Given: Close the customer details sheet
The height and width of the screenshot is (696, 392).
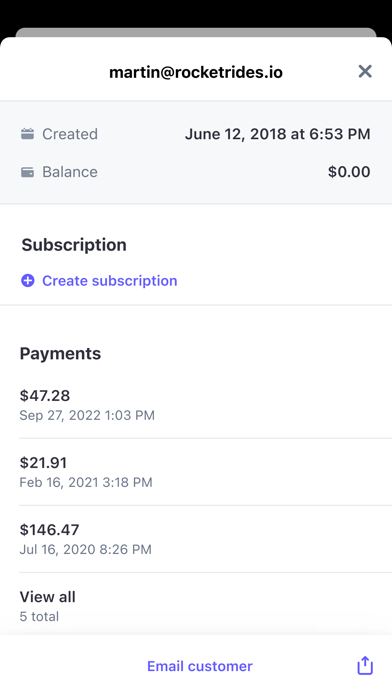Looking at the screenshot, I should pos(365,71).
